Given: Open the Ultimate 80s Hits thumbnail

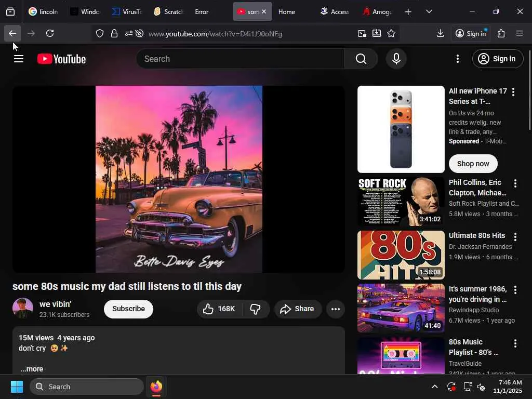Looking at the screenshot, I should tap(401, 255).
